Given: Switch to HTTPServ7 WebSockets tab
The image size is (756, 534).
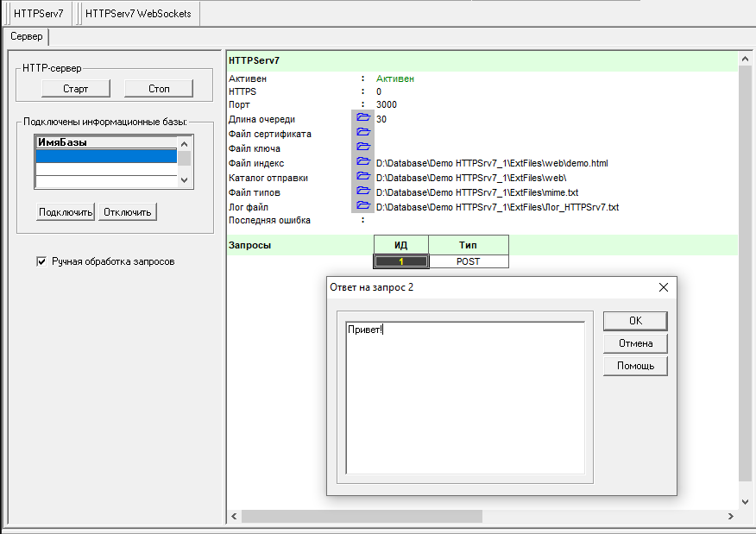Looking at the screenshot, I should click(x=138, y=14).
